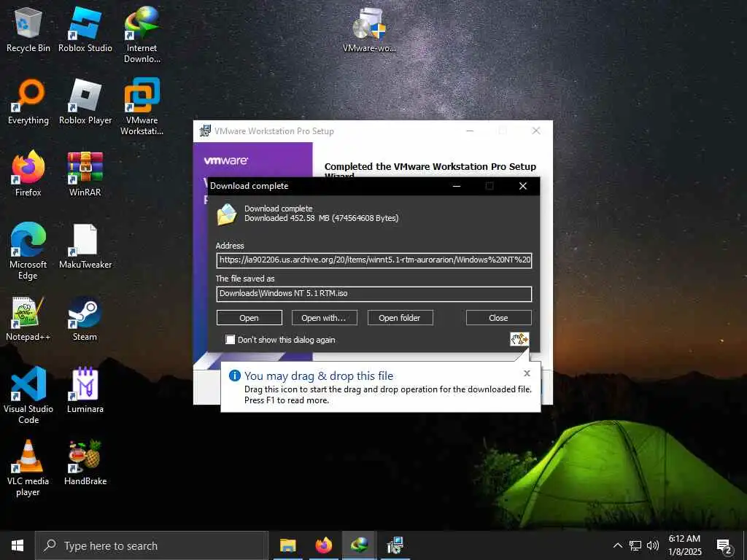
Task: Select the HandBrake desktop shortcut
Action: pyautogui.click(x=85, y=463)
